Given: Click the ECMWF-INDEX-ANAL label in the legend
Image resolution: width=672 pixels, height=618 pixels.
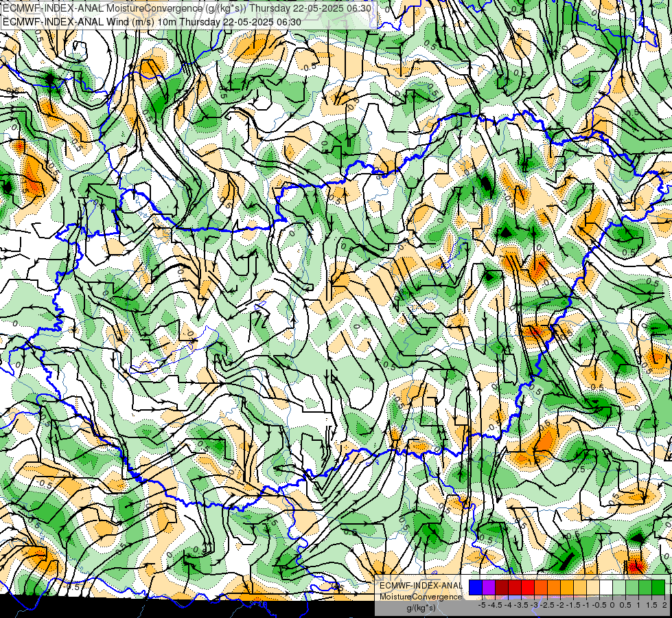Looking at the screenshot, I should (x=421, y=586).
